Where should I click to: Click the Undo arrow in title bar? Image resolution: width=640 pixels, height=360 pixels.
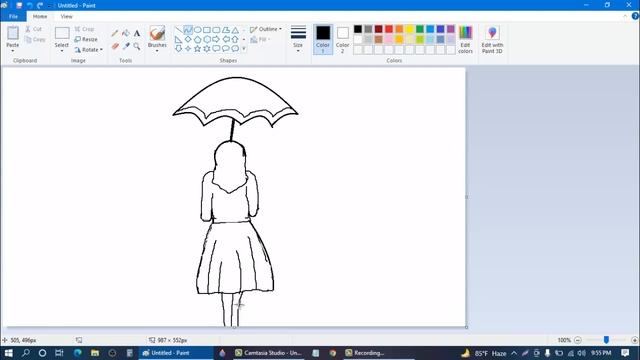(29, 5)
